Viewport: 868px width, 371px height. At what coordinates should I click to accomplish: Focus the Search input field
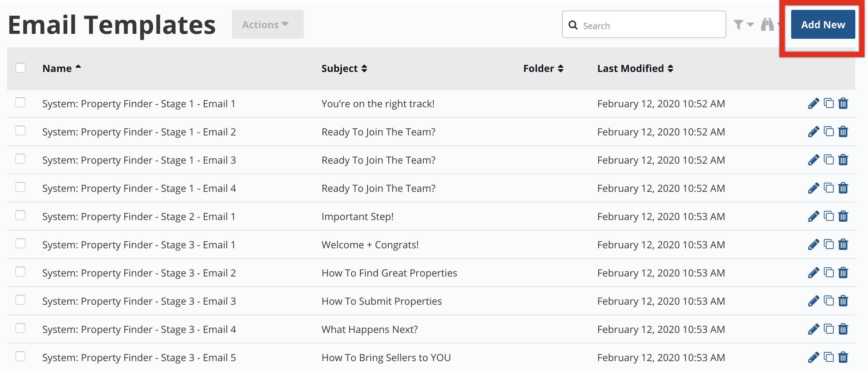pyautogui.click(x=644, y=24)
